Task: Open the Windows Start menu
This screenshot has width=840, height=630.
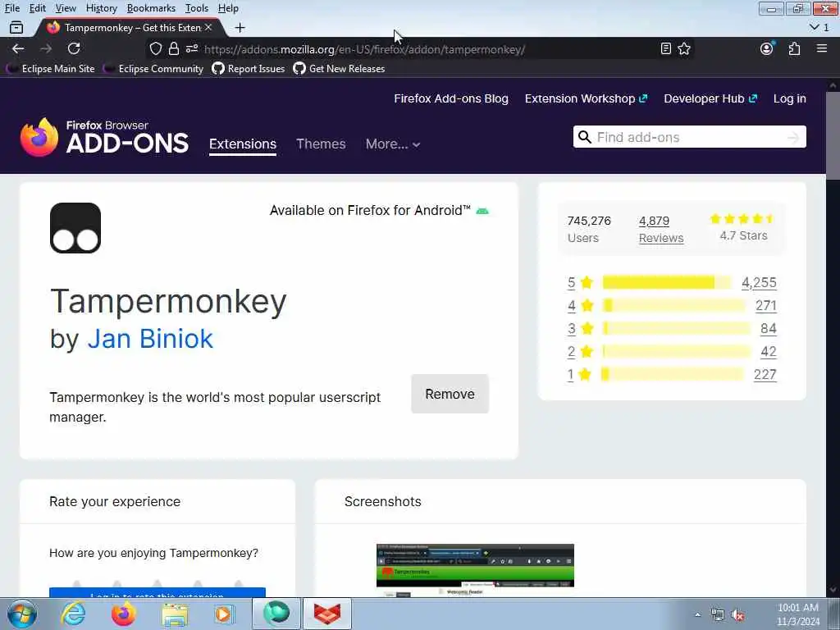Action: [x=21, y=614]
